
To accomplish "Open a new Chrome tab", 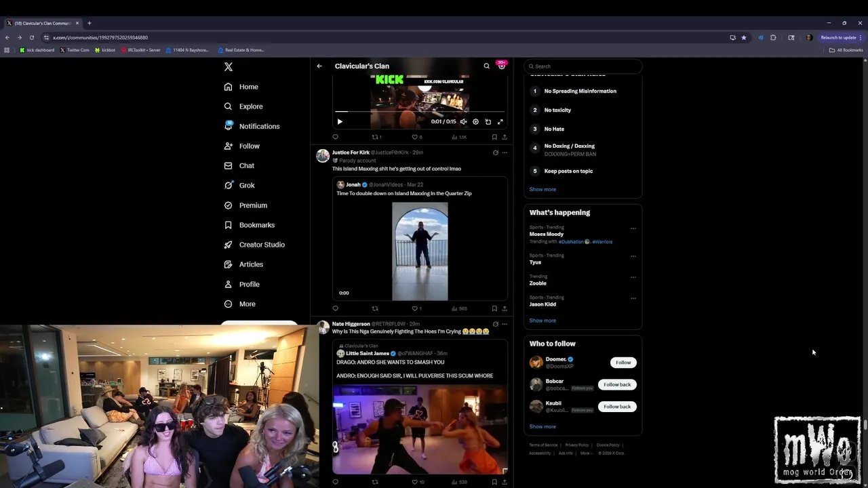I will click(89, 23).
